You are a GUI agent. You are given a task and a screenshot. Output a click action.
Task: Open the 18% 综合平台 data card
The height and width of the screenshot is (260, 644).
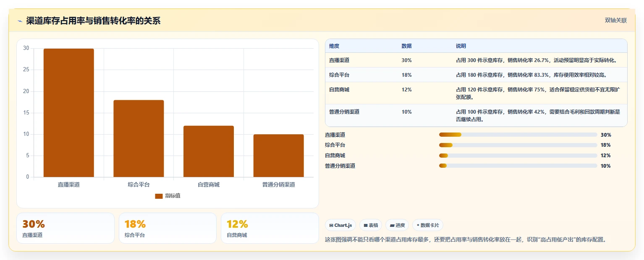tap(168, 228)
